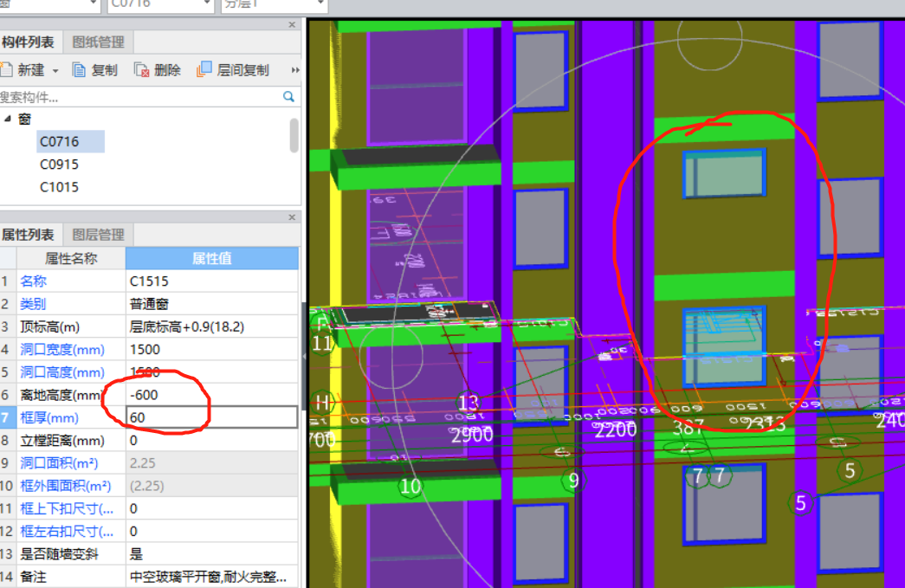Switch to the 图纸管理 tab

click(98, 42)
